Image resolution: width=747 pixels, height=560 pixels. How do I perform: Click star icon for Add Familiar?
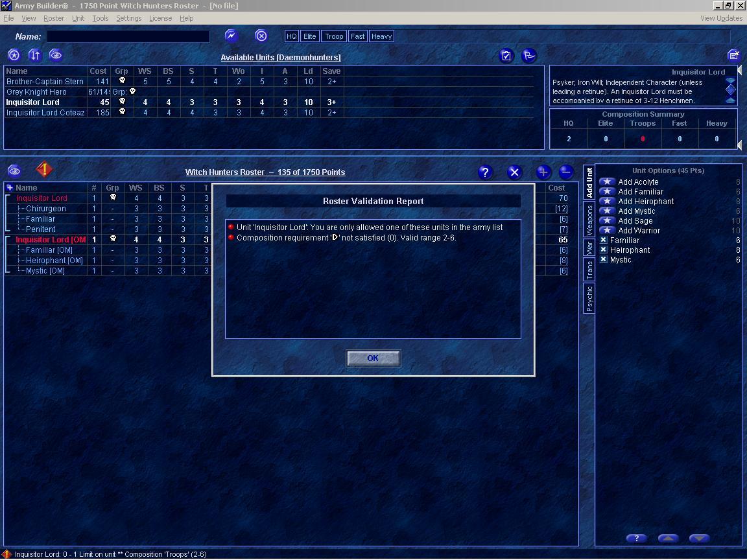[607, 191]
